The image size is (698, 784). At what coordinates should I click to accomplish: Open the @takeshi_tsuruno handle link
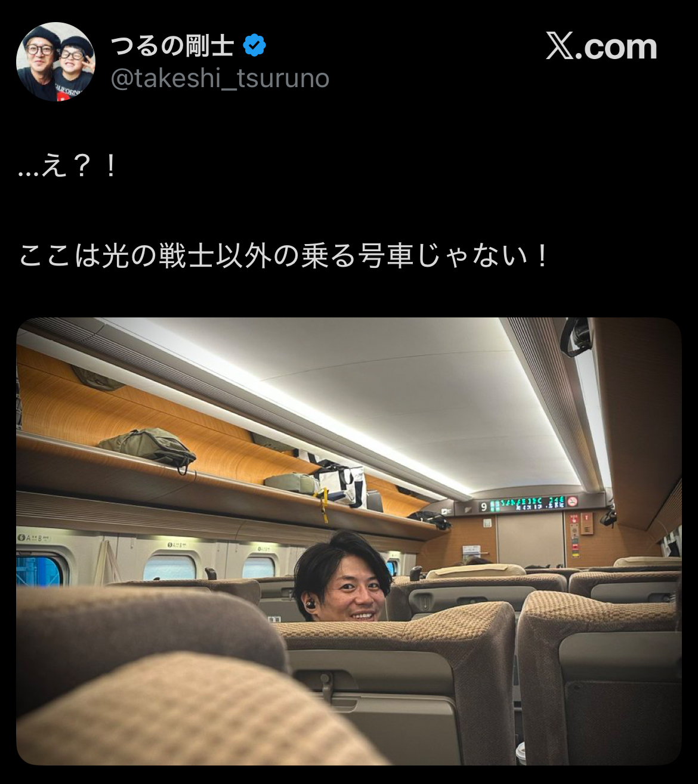point(220,78)
